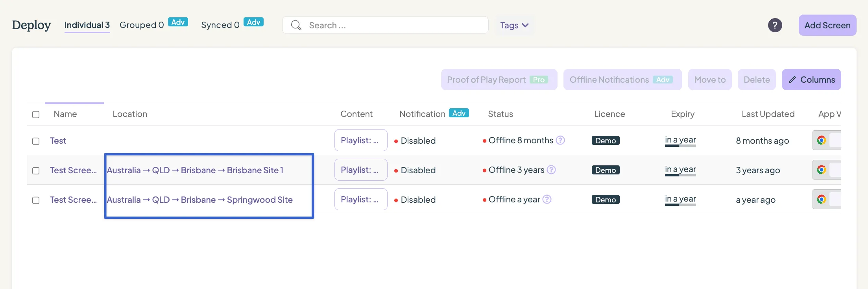Click into the Search field
This screenshot has width=868, height=289.
385,25
